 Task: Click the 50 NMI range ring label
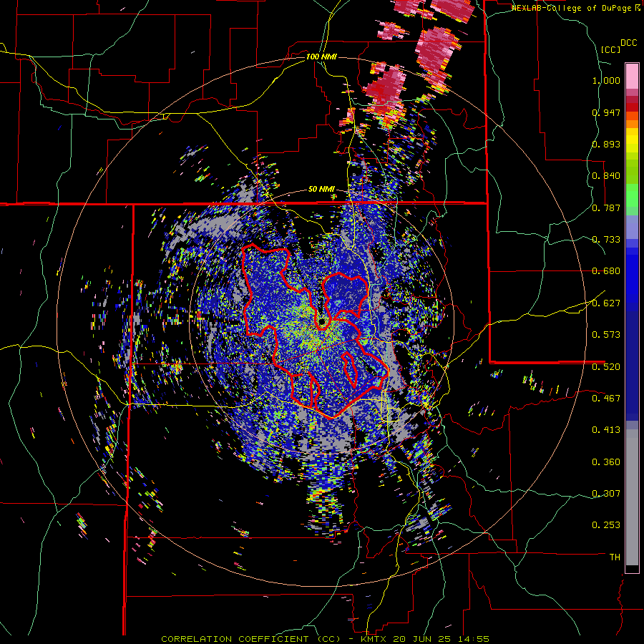(x=321, y=190)
